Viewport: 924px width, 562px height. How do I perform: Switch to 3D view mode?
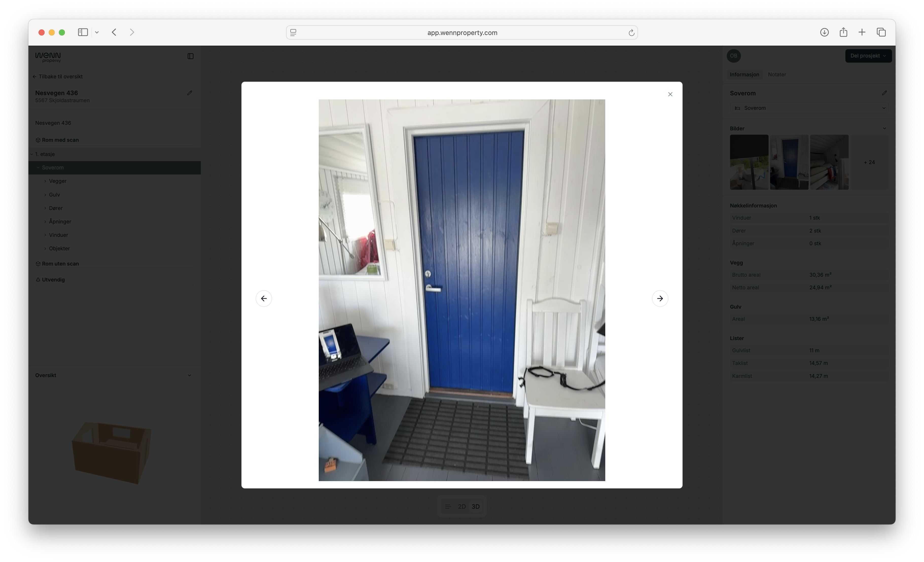pyautogui.click(x=475, y=506)
